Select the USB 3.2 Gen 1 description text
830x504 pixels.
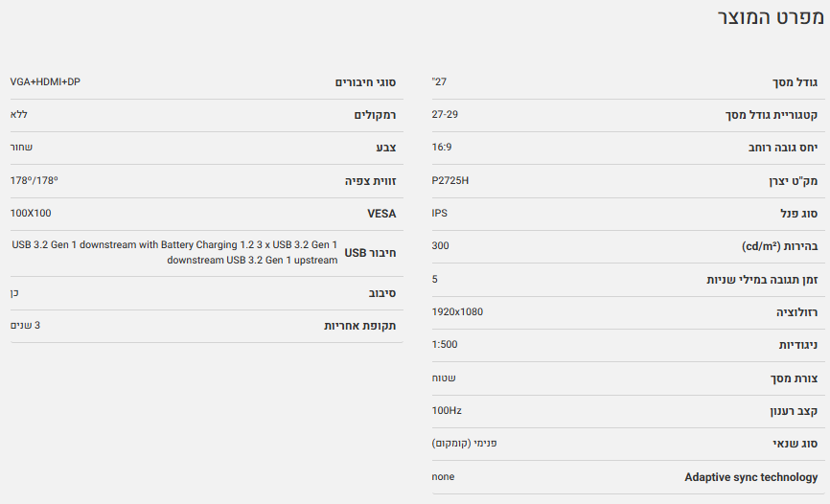click(174, 252)
